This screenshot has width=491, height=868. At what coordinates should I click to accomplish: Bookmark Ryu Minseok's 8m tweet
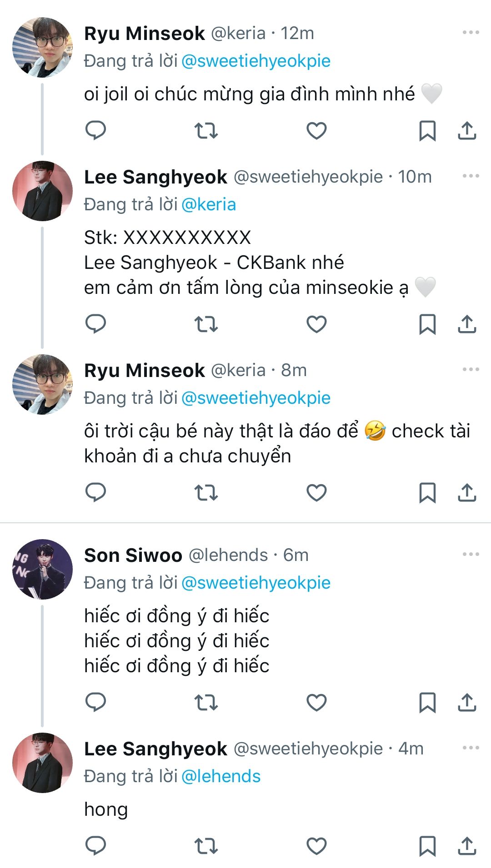point(427,493)
